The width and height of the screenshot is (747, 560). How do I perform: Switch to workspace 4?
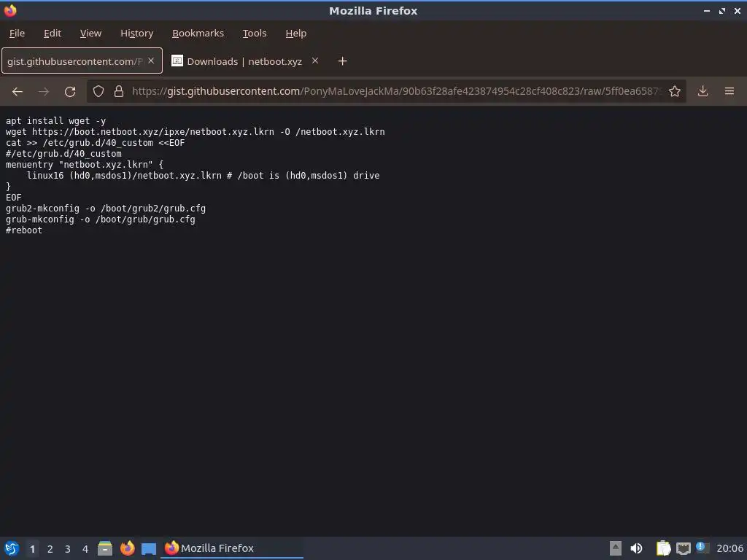point(85,549)
